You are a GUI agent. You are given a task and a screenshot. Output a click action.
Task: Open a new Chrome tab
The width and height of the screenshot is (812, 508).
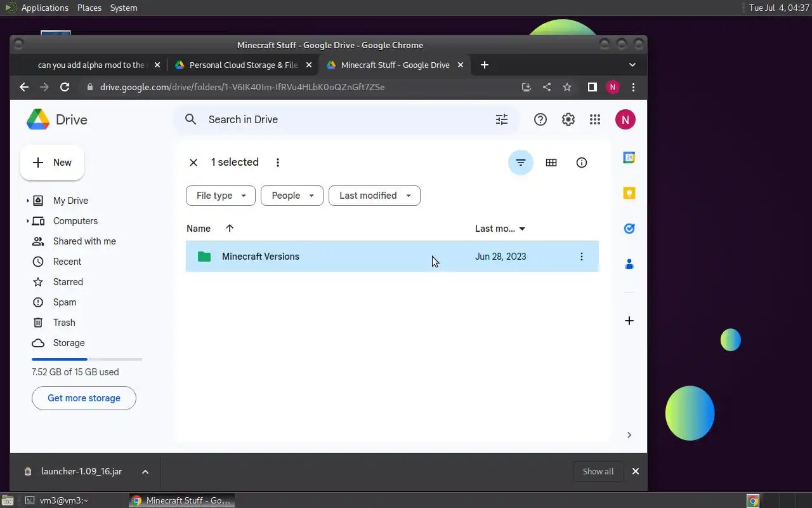[485, 65]
